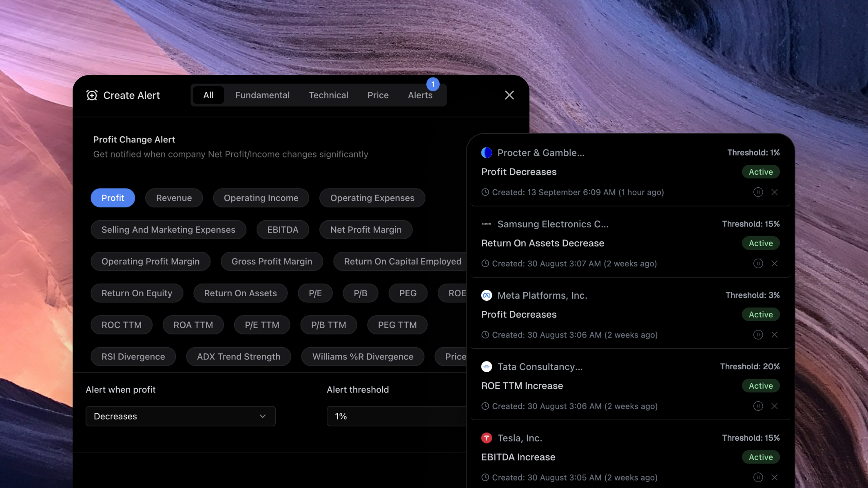
Task: Click the Samsung Electronics logo
Action: coord(487,224)
